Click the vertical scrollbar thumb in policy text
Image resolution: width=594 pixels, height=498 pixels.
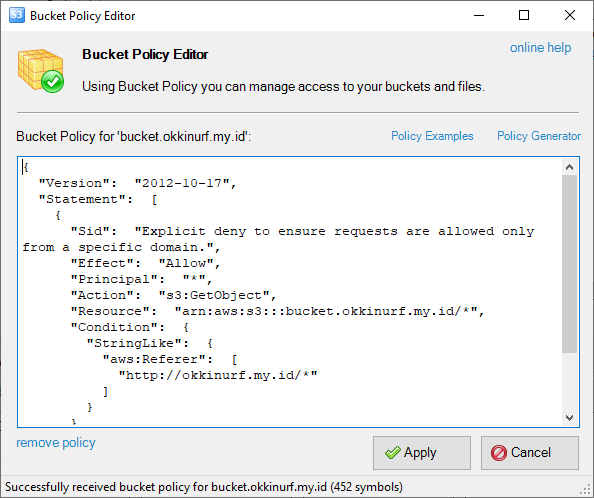569,264
